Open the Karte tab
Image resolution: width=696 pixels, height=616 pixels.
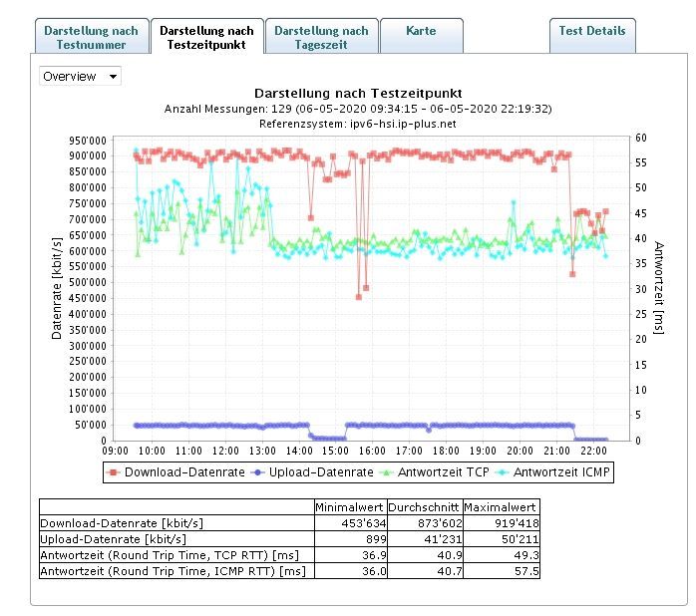[x=421, y=36]
